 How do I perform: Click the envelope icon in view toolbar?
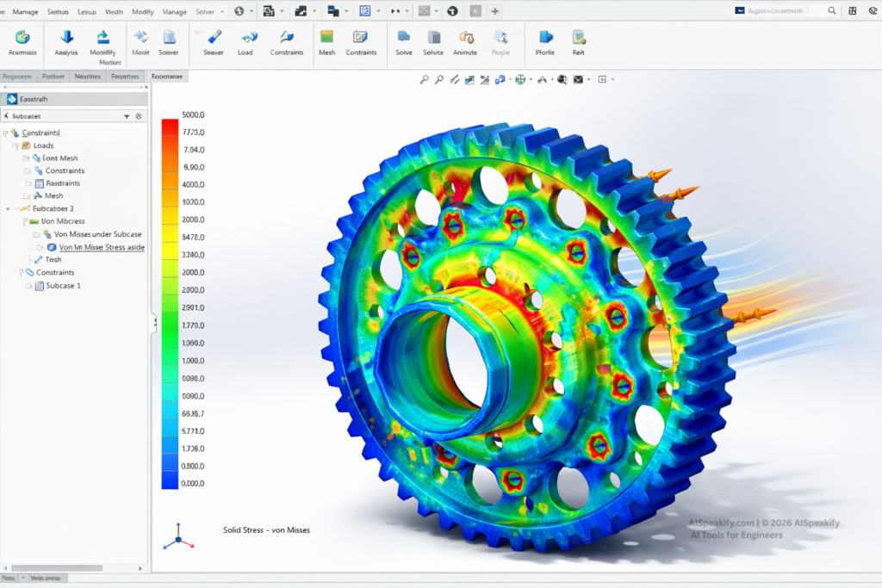(578, 79)
